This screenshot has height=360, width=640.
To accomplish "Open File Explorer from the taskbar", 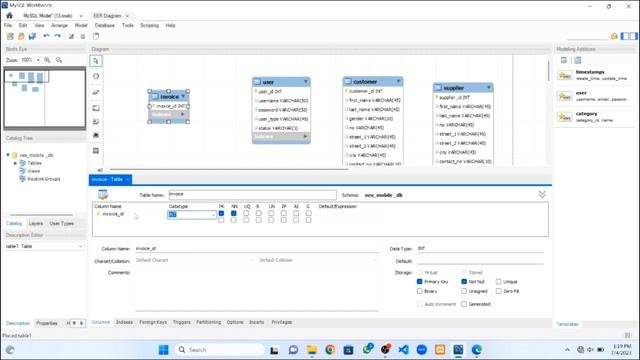I will point(312,350).
